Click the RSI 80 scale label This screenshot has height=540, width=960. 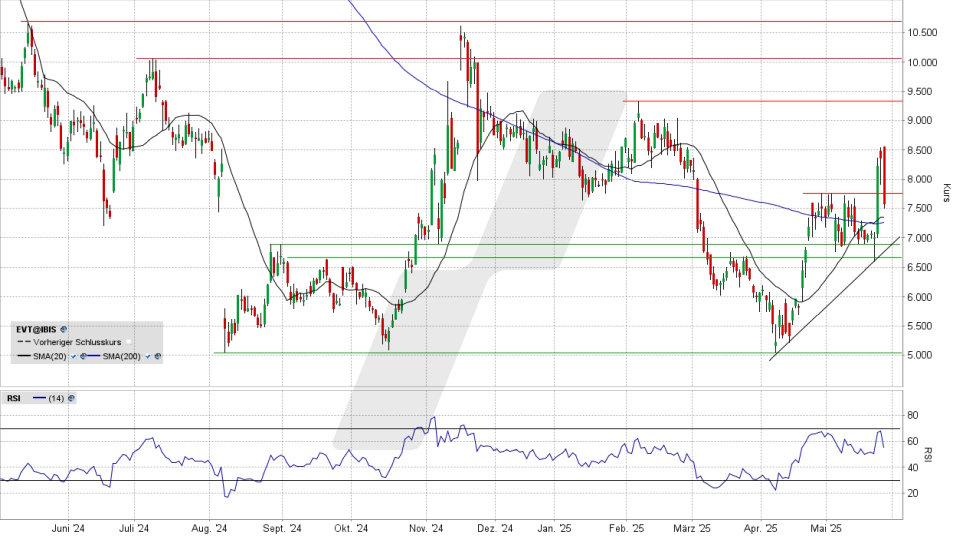[912, 416]
